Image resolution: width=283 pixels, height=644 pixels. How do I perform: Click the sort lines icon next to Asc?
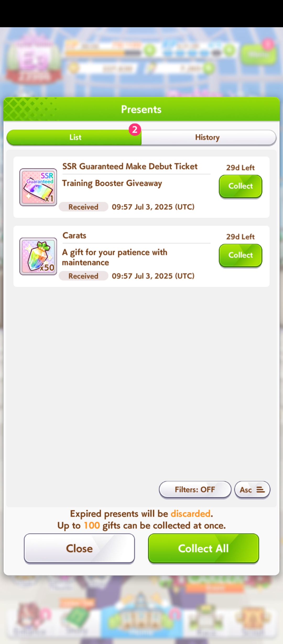pos(260,490)
